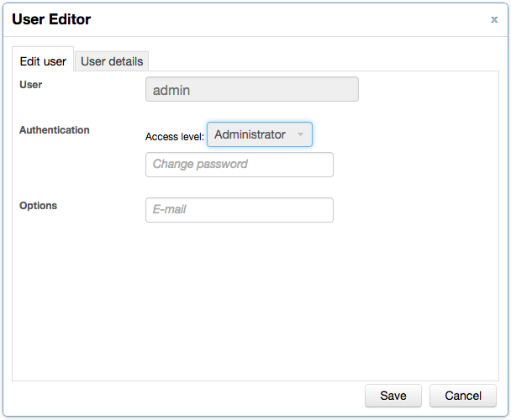The height and width of the screenshot is (420, 511).
Task: Focus the E-mail input field
Action: [x=239, y=210]
